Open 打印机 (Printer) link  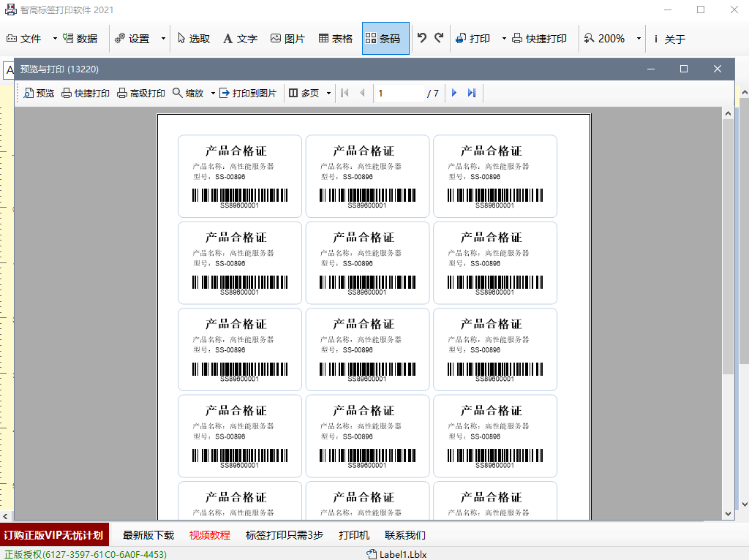pyautogui.click(x=354, y=535)
